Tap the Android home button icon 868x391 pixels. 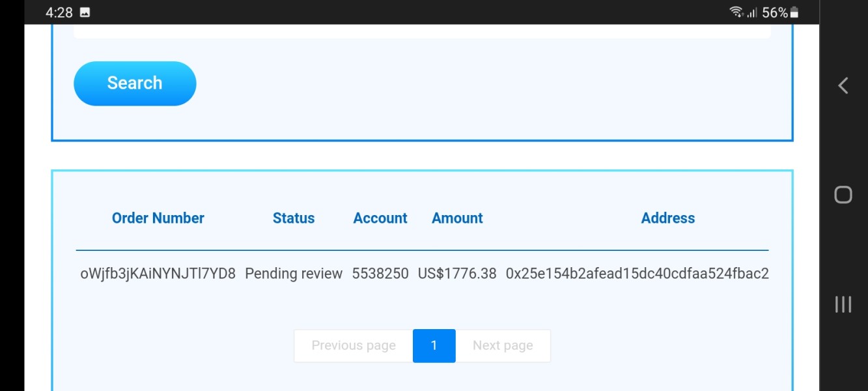843,195
